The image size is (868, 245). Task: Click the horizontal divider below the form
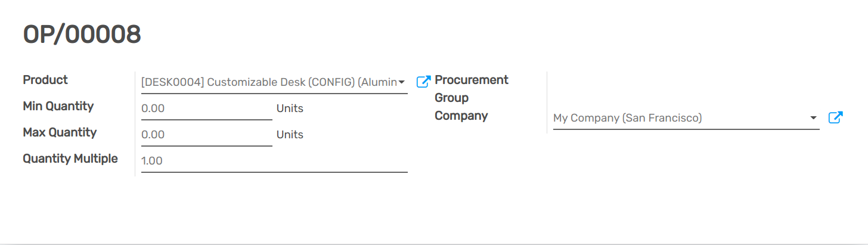point(434,244)
